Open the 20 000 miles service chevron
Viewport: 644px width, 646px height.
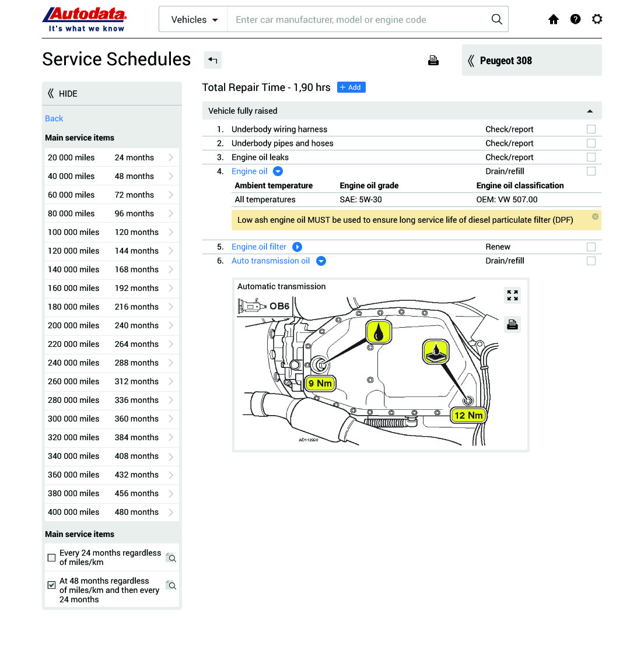pyautogui.click(x=171, y=157)
